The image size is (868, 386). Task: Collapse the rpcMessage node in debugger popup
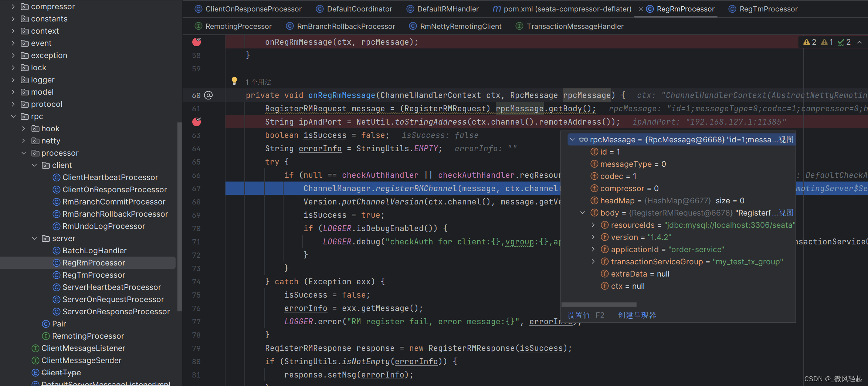572,140
